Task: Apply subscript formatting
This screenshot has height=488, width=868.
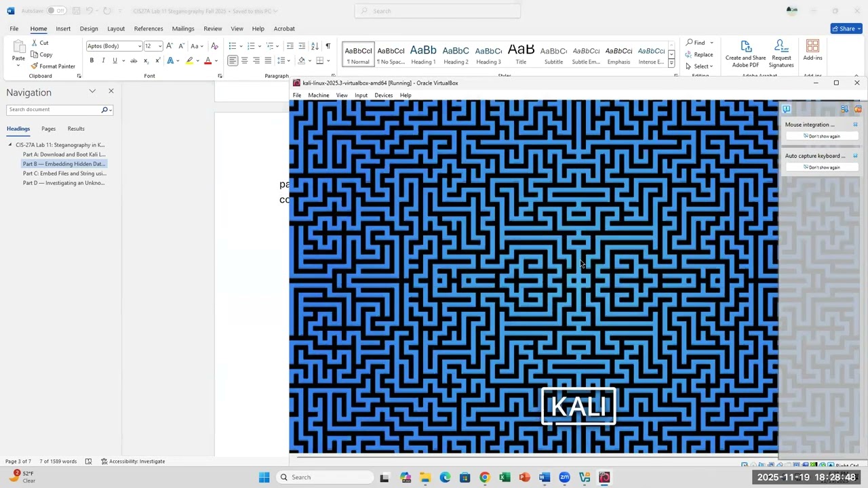Action: coord(146,60)
